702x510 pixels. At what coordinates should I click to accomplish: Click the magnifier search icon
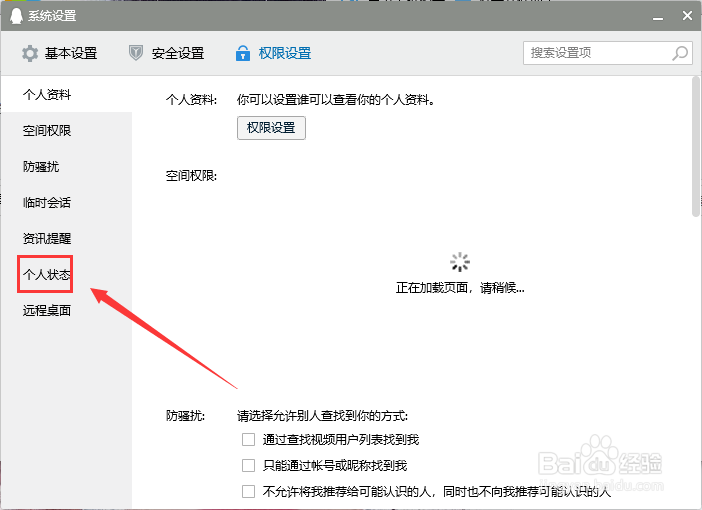coord(680,53)
